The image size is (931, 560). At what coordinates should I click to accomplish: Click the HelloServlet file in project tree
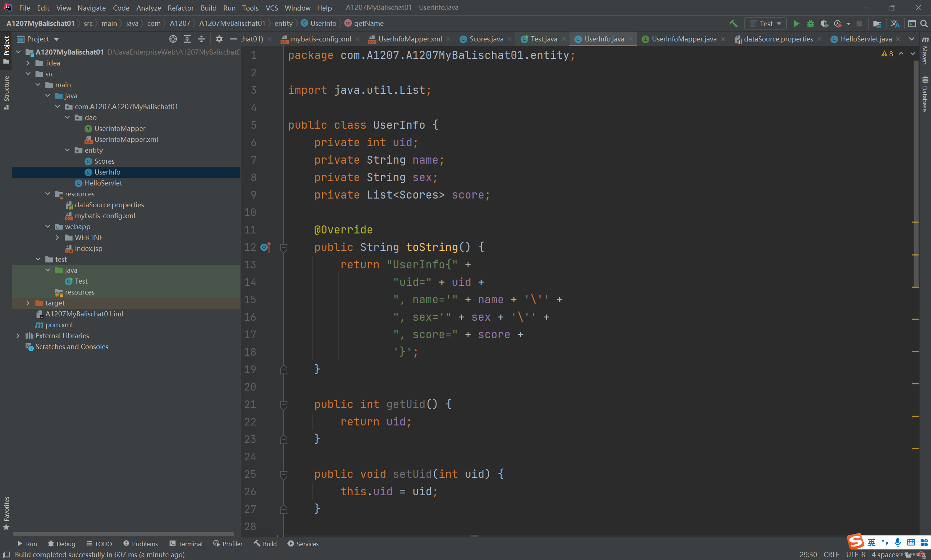tap(103, 183)
